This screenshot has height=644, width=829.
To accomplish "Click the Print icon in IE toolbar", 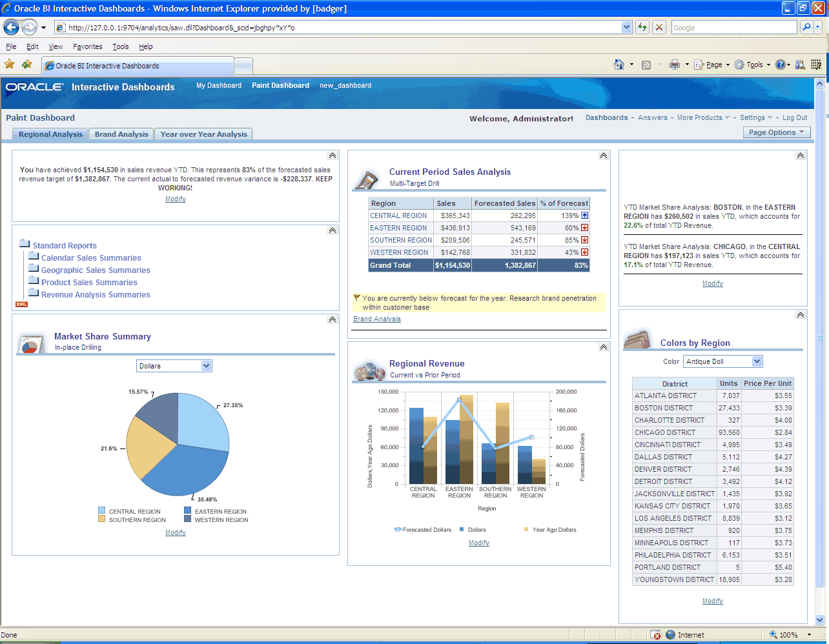I will (x=675, y=65).
